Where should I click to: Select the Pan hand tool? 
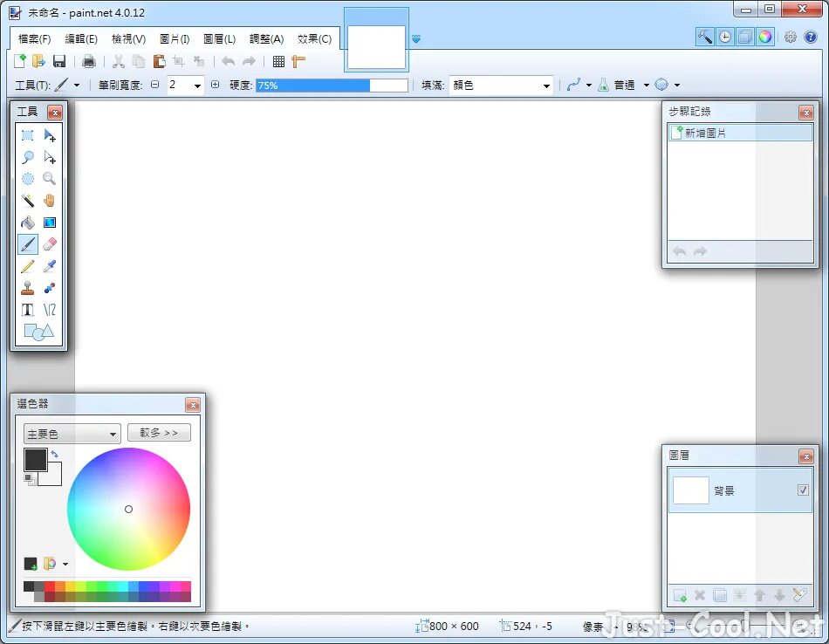(x=50, y=201)
